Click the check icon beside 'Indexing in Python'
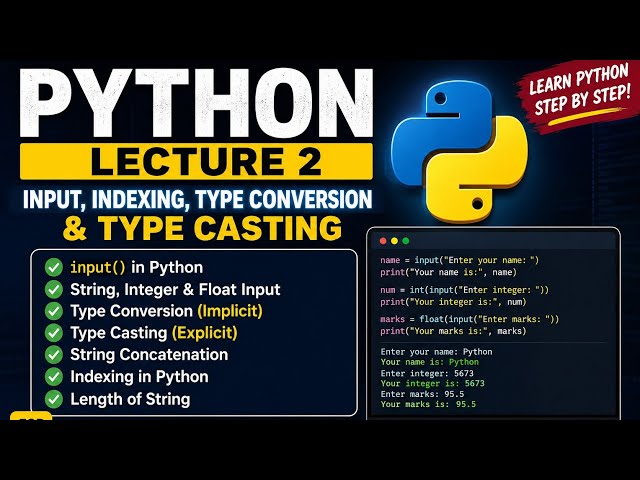640x480 pixels. click(53, 377)
